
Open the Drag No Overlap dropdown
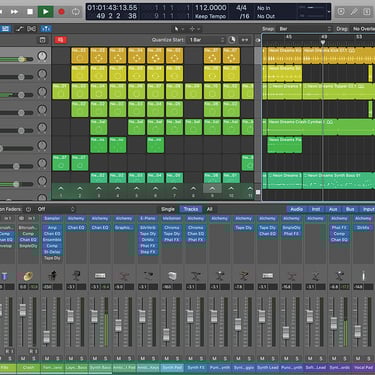[x=363, y=29]
